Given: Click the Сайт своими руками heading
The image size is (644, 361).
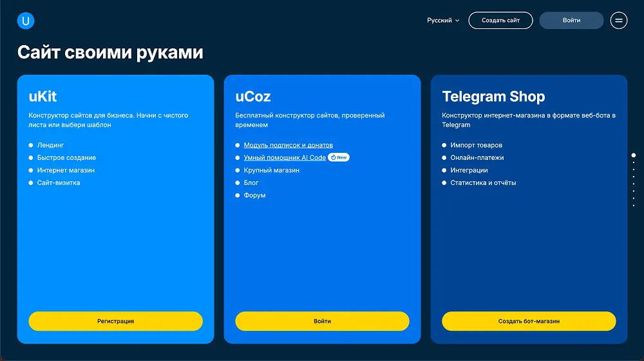Looking at the screenshot, I should (110, 53).
